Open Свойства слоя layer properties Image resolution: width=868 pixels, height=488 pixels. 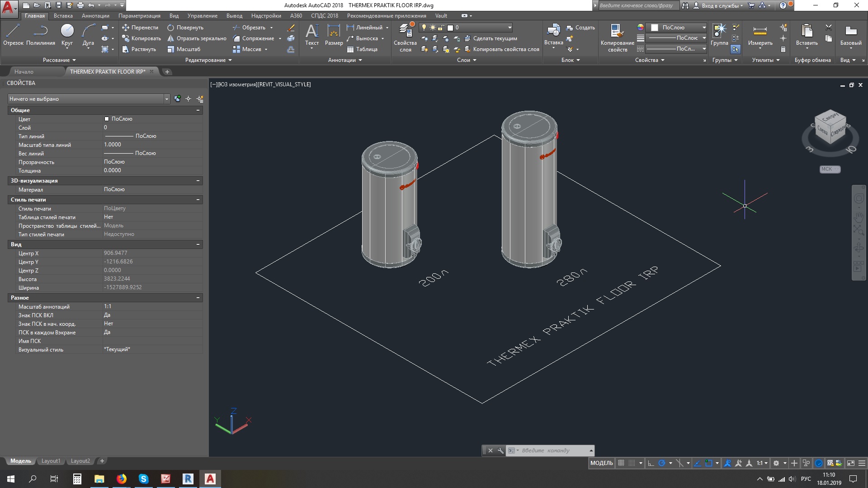point(405,37)
